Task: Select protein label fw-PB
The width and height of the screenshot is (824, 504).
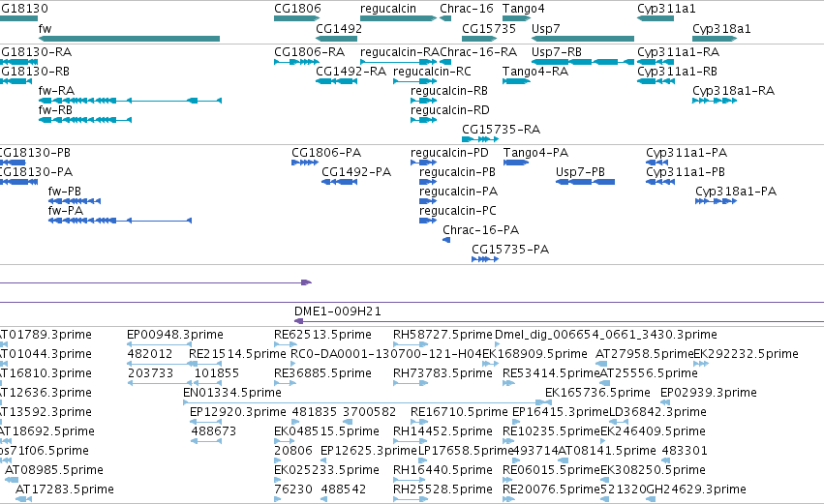Action: 65,192
